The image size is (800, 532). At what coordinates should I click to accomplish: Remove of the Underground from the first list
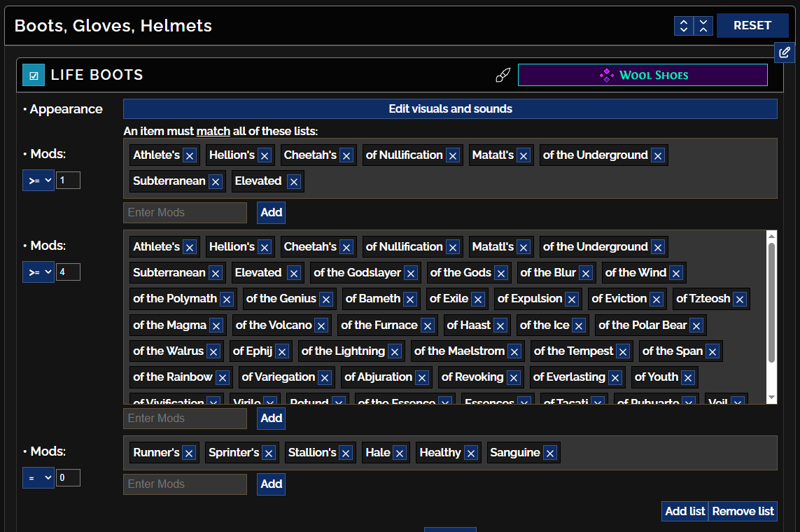point(658,155)
